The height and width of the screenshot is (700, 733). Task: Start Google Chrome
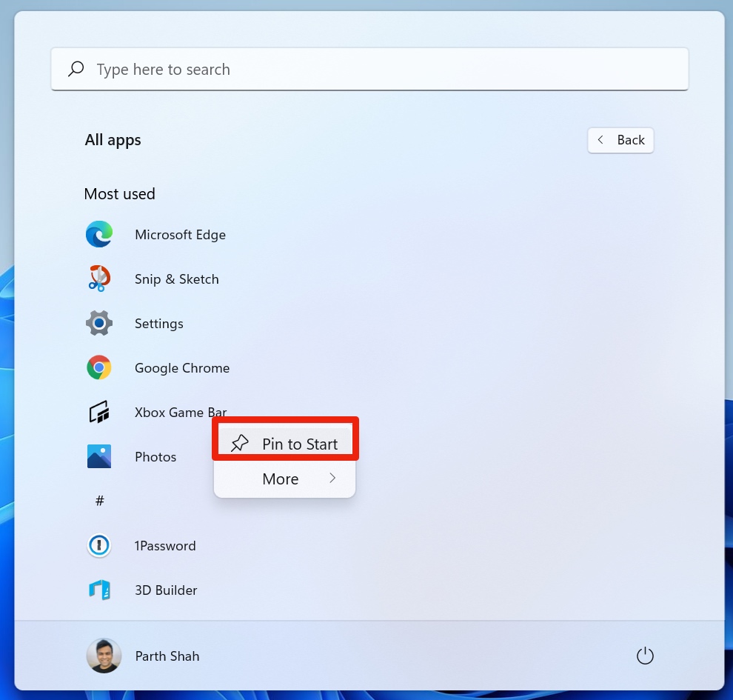tap(181, 367)
